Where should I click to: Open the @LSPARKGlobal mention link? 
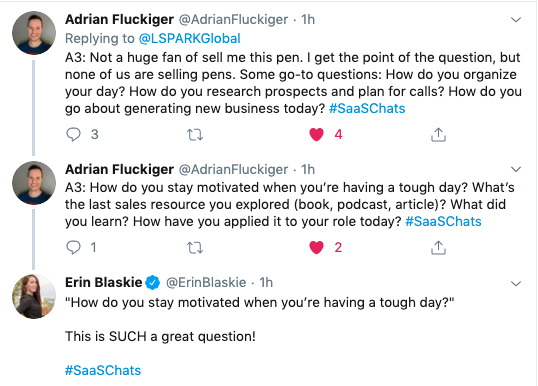click(189, 38)
